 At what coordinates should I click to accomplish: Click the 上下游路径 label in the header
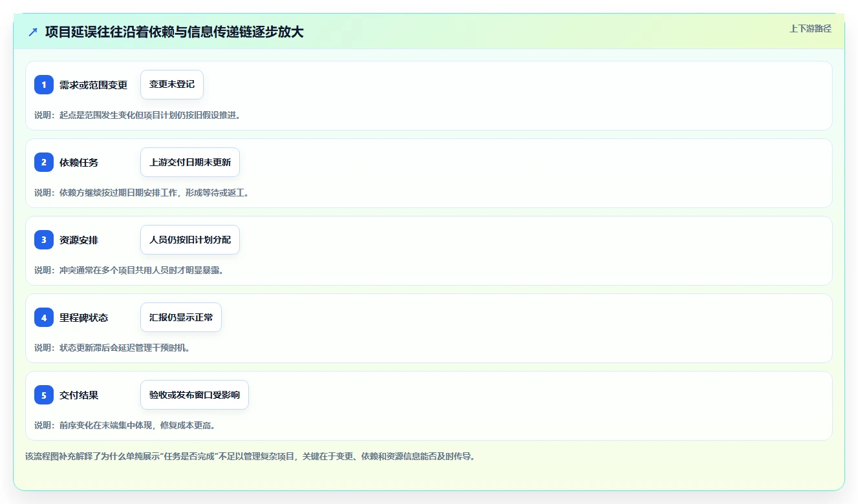click(x=810, y=28)
